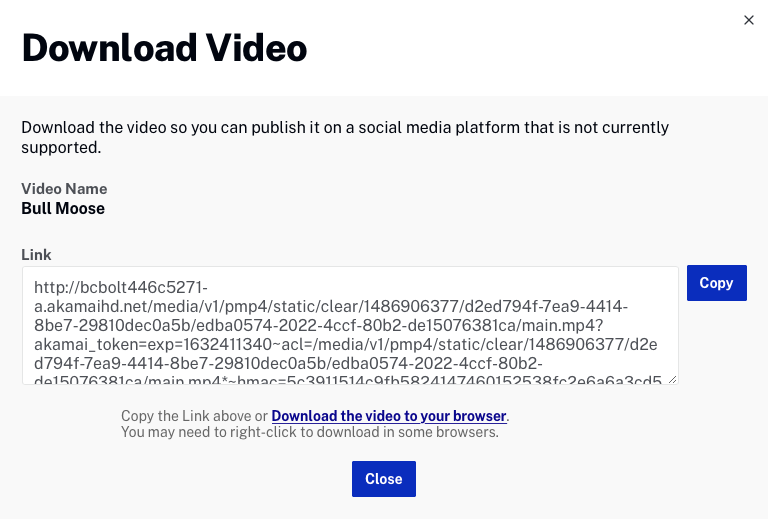Open the 'Download the video to your browser' link
The height and width of the screenshot is (519, 768).
click(x=389, y=416)
